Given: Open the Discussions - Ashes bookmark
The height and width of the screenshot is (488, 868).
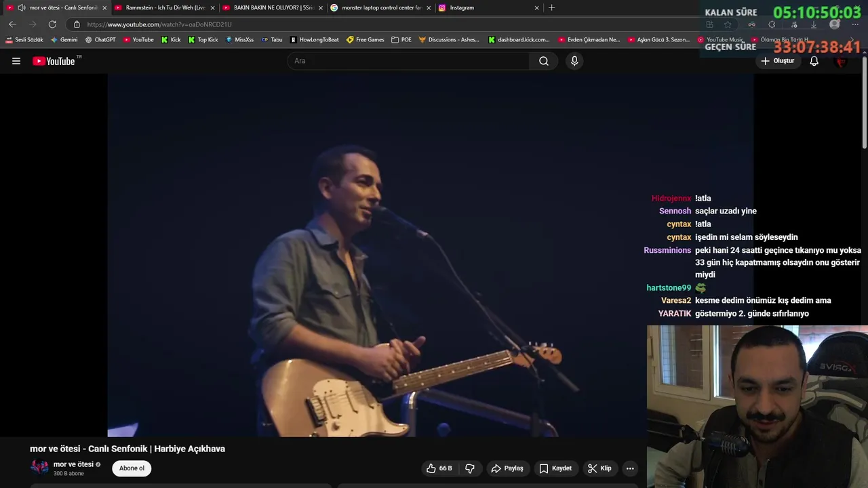Looking at the screenshot, I should (x=449, y=40).
